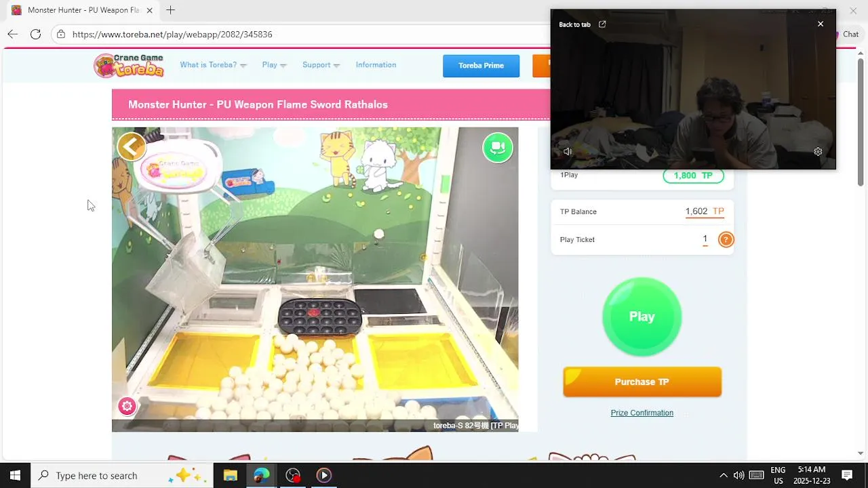
Task: Open picture-in-picture settings gear
Action: point(818,152)
